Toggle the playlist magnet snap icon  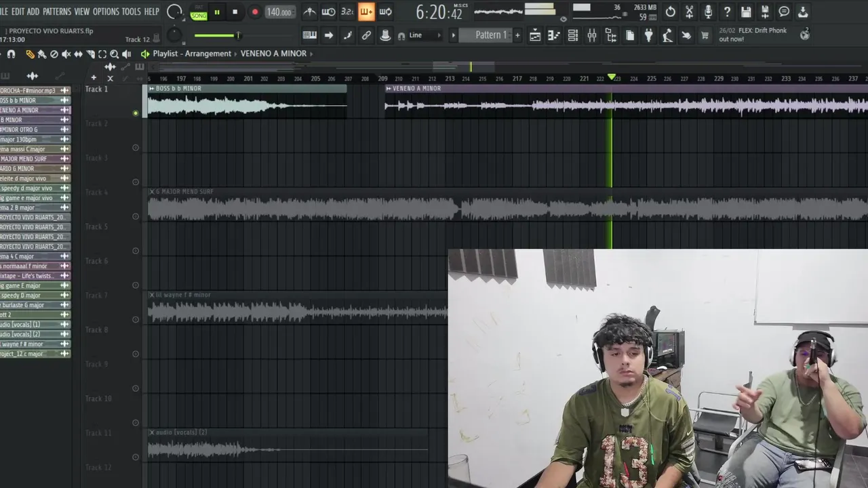(x=11, y=54)
